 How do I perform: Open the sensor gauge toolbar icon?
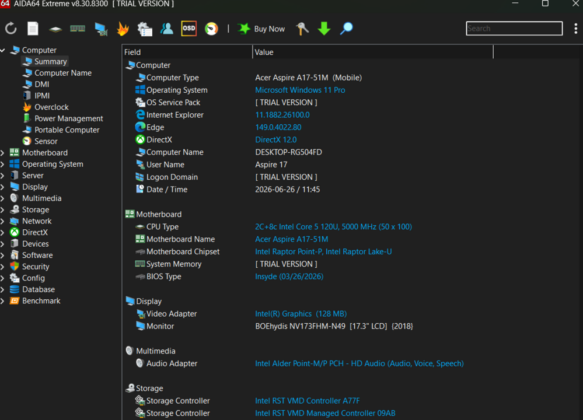(x=211, y=29)
